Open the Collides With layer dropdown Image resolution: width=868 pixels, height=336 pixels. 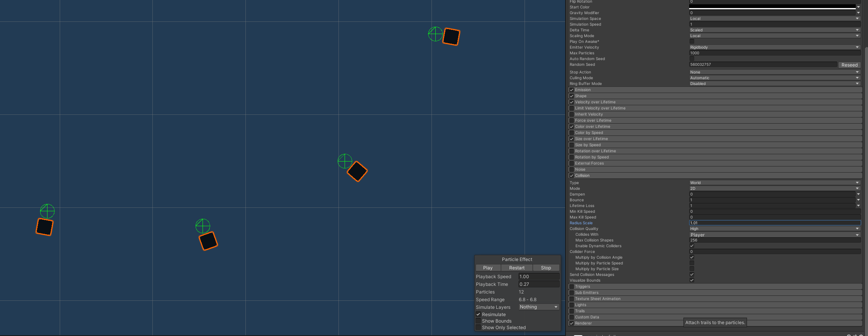pyautogui.click(x=774, y=235)
